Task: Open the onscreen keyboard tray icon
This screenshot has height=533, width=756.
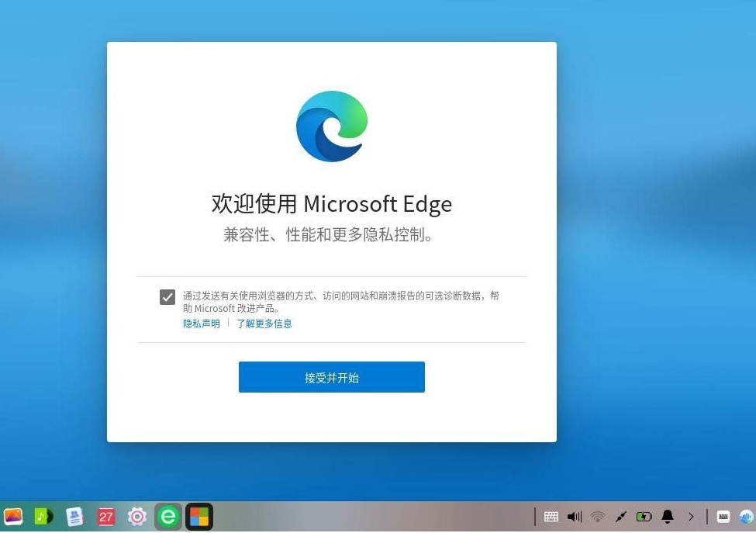Action: pyautogui.click(x=551, y=517)
